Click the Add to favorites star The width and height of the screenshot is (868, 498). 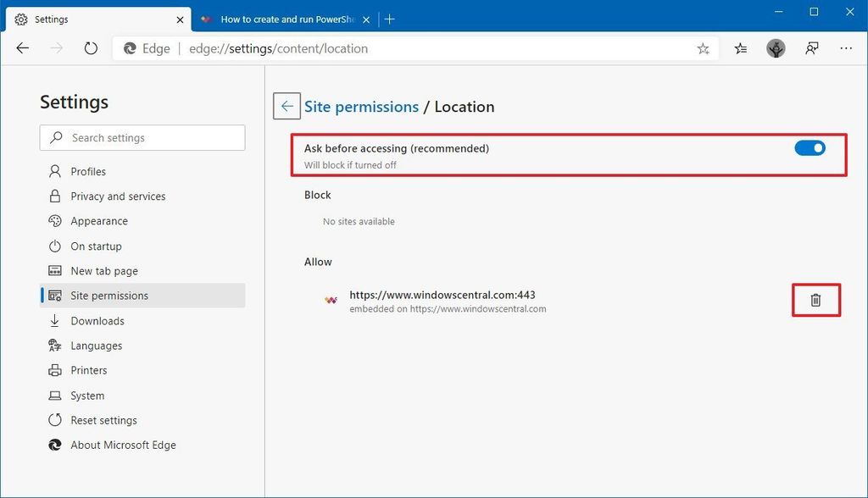point(703,48)
